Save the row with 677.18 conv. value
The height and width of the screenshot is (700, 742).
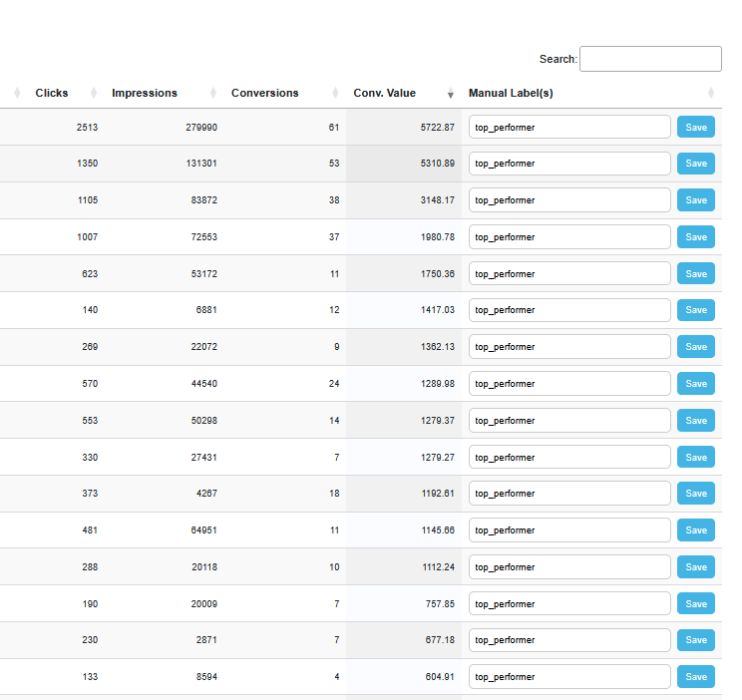(x=696, y=640)
